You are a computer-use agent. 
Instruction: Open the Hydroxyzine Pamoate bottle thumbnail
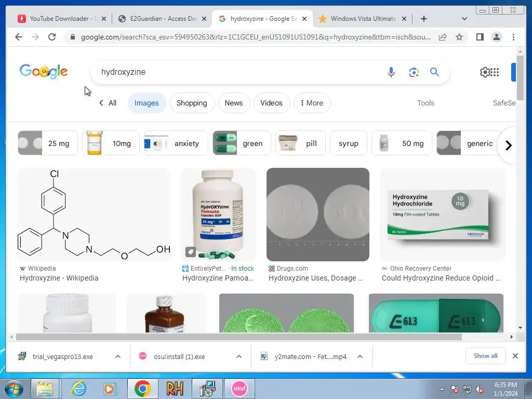click(218, 215)
